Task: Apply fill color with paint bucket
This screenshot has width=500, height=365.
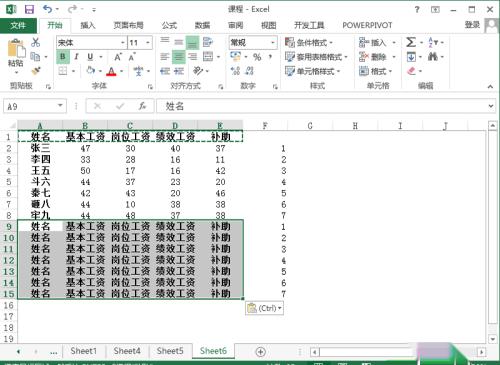Action: (x=90, y=71)
